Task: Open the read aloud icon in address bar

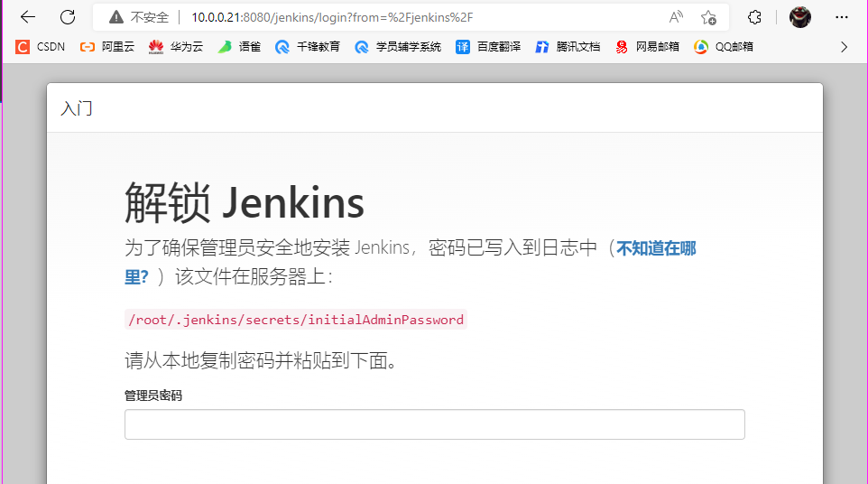Action: click(676, 17)
